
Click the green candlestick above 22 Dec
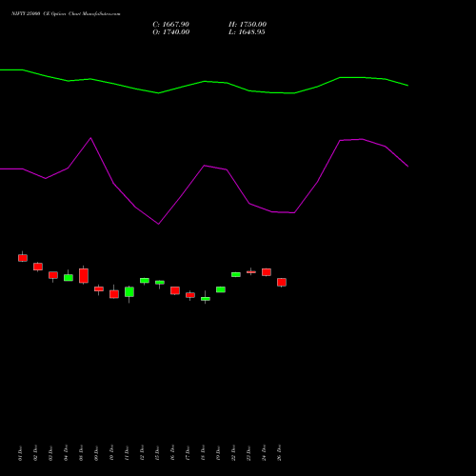tap(236, 274)
